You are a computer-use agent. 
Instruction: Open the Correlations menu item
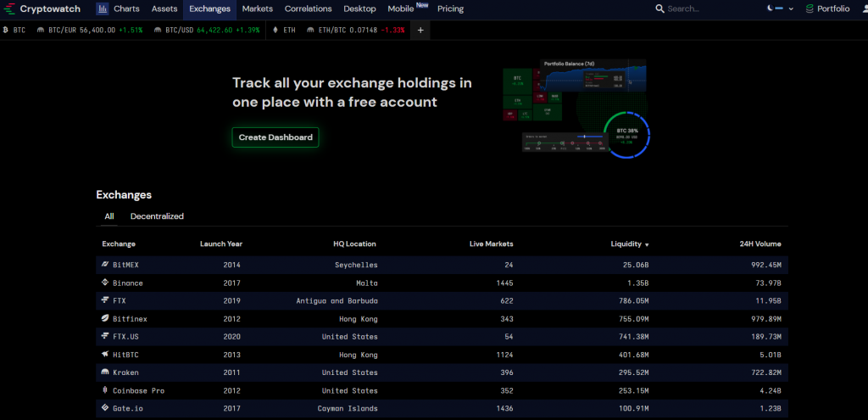(309, 8)
